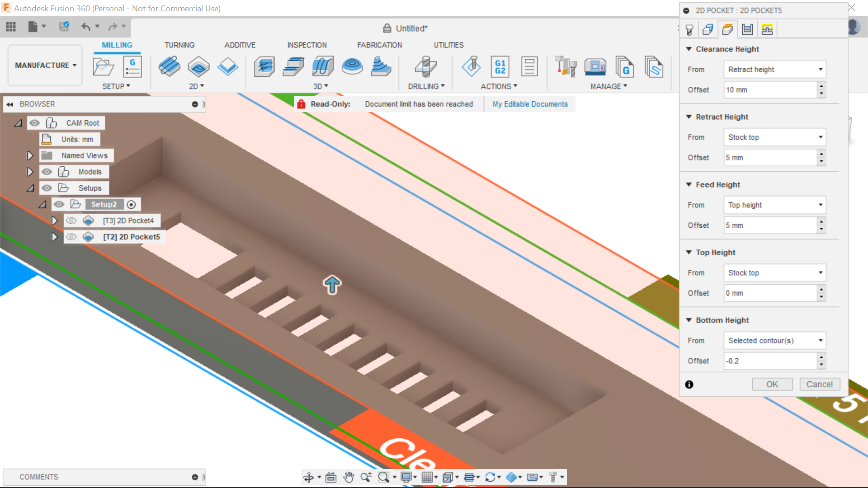Switch to the Tool tab in the pocket dialog
868x488 pixels.
click(689, 29)
